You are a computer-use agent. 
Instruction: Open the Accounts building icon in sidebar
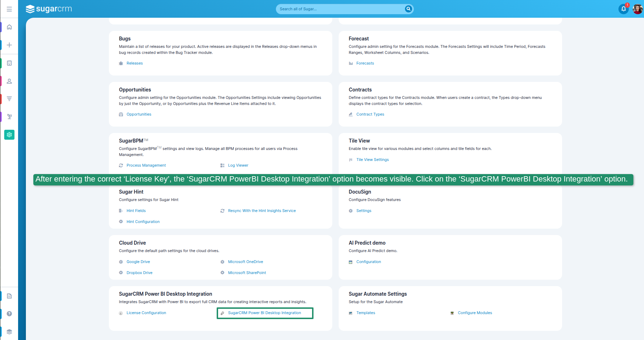tap(9, 63)
